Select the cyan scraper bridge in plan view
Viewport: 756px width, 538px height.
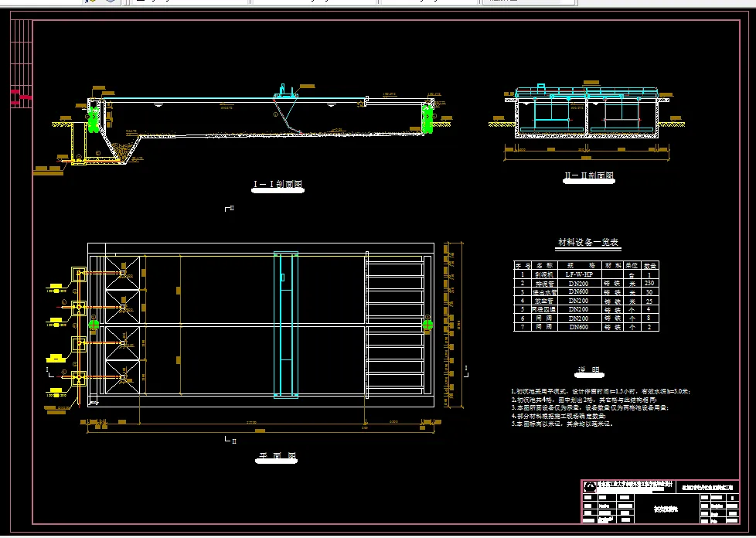point(286,325)
